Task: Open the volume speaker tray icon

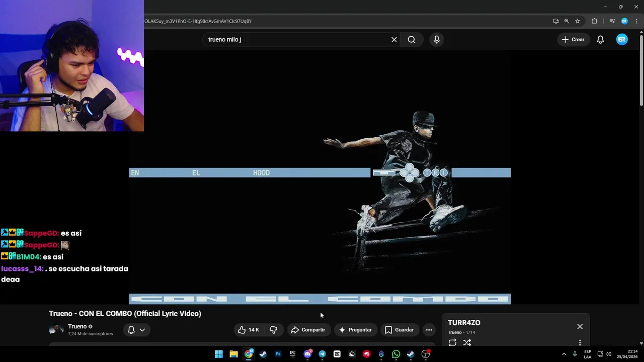Action: click(x=608, y=354)
